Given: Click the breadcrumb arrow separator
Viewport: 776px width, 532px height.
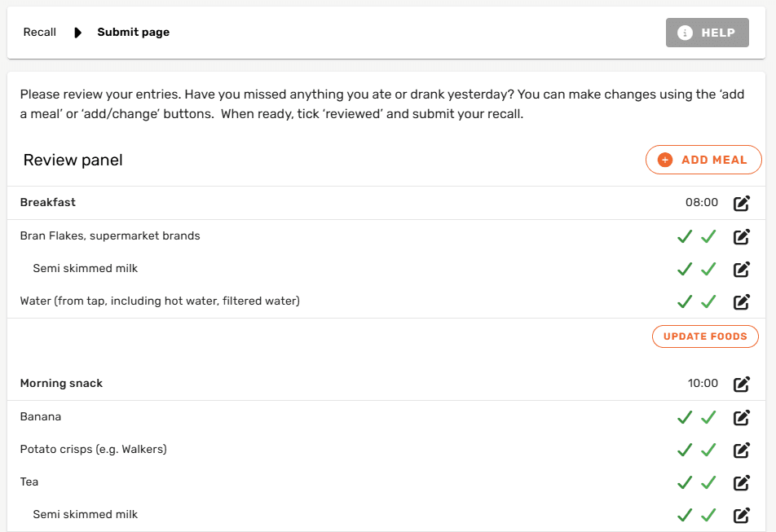Looking at the screenshot, I should [x=77, y=33].
